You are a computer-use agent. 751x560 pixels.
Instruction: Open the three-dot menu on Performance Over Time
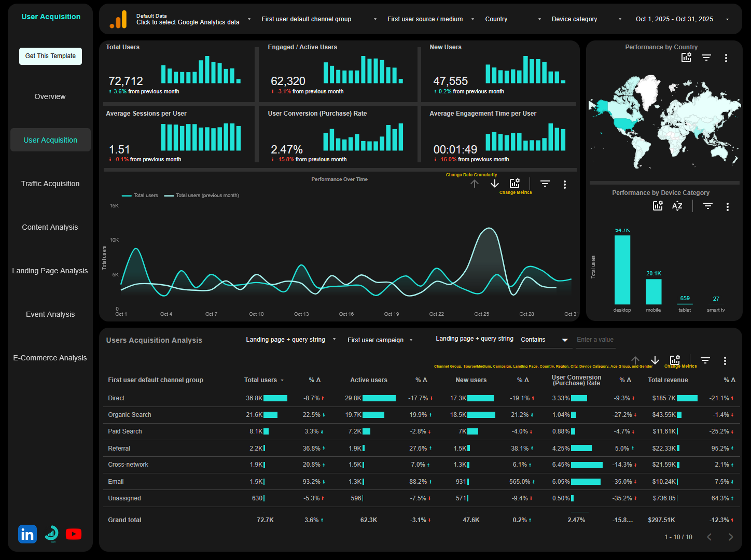[564, 184]
